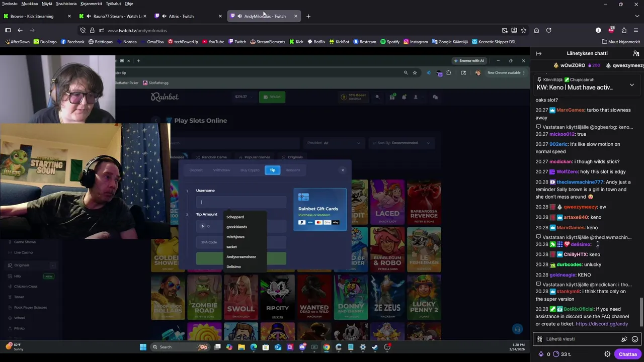Toggle the browser sidebar icon

click(x=8, y=30)
